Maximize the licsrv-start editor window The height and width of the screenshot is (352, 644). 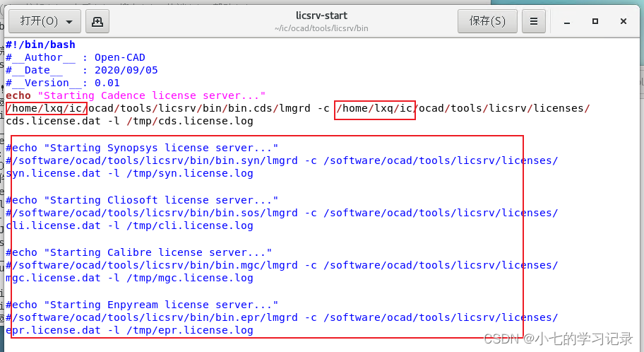tap(595, 21)
